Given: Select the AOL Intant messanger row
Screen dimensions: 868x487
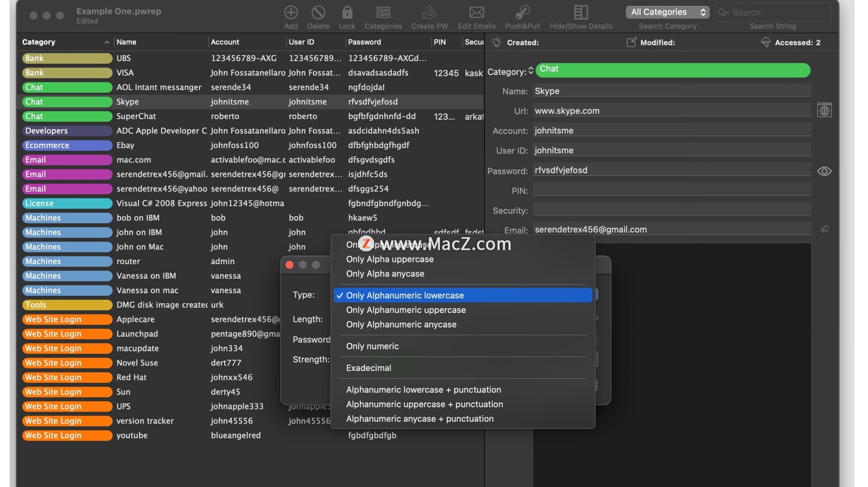Looking at the screenshot, I should [251, 87].
